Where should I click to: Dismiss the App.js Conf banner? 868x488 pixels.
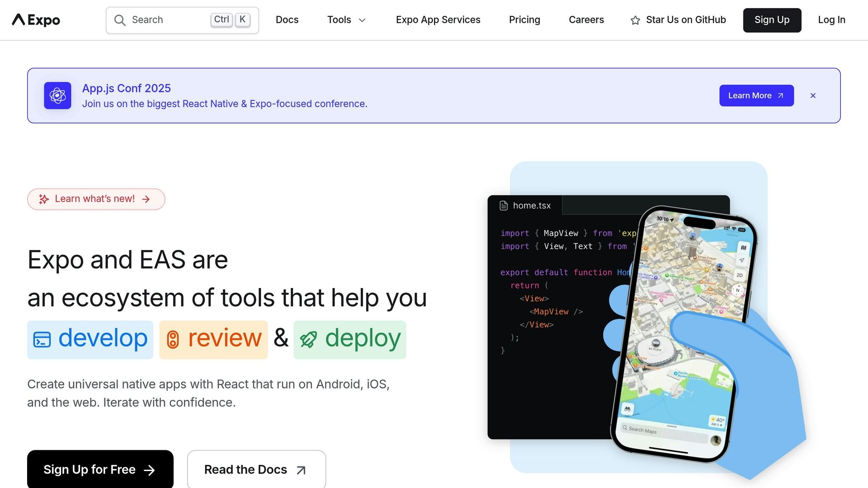(x=813, y=96)
